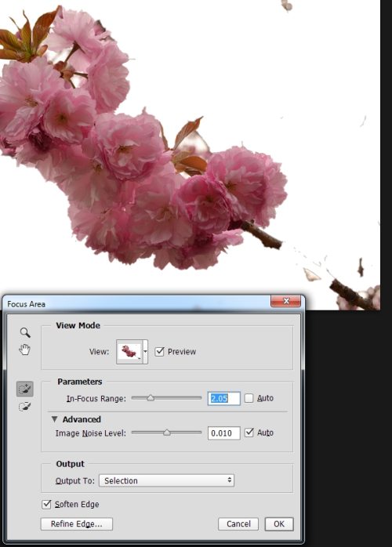Select the Focus Area Add brush tool
Screen dimensions: 392x547
pos(25,389)
